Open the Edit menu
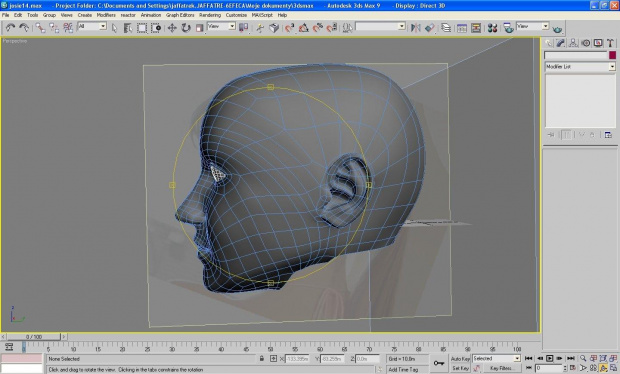Viewport: 620px width, 374px height. (18, 15)
